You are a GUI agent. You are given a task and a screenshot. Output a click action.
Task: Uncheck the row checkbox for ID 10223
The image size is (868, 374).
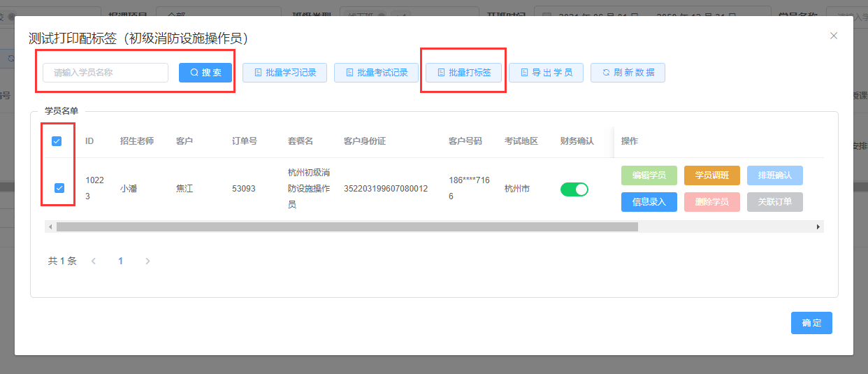pos(59,188)
